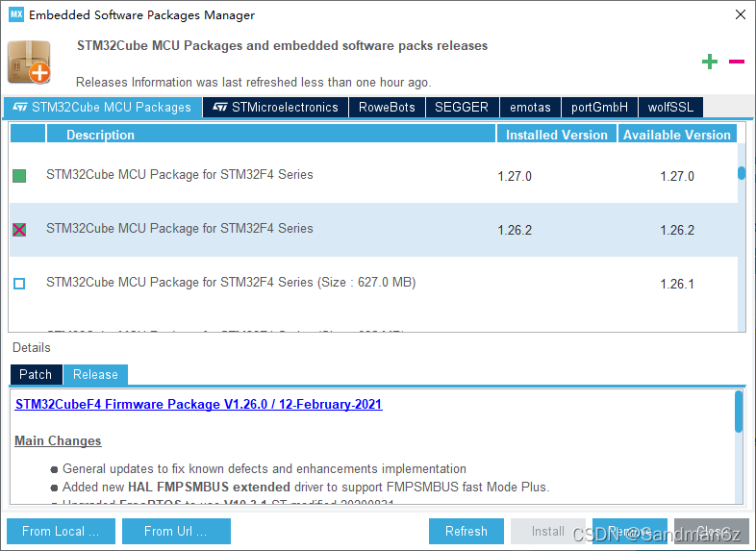Viewport: 756px width, 551px height.
Task: Click installed version cell 1.27.0
Action: pyautogui.click(x=515, y=176)
